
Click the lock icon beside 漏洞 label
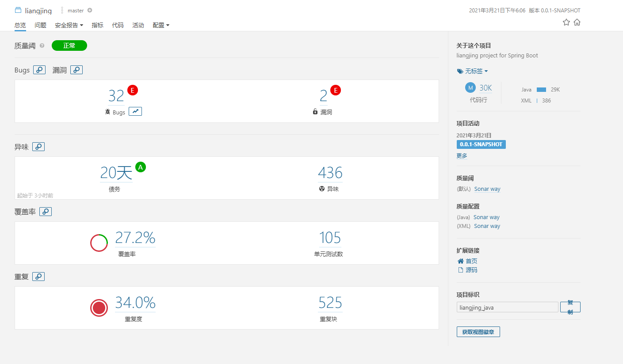tap(315, 112)
